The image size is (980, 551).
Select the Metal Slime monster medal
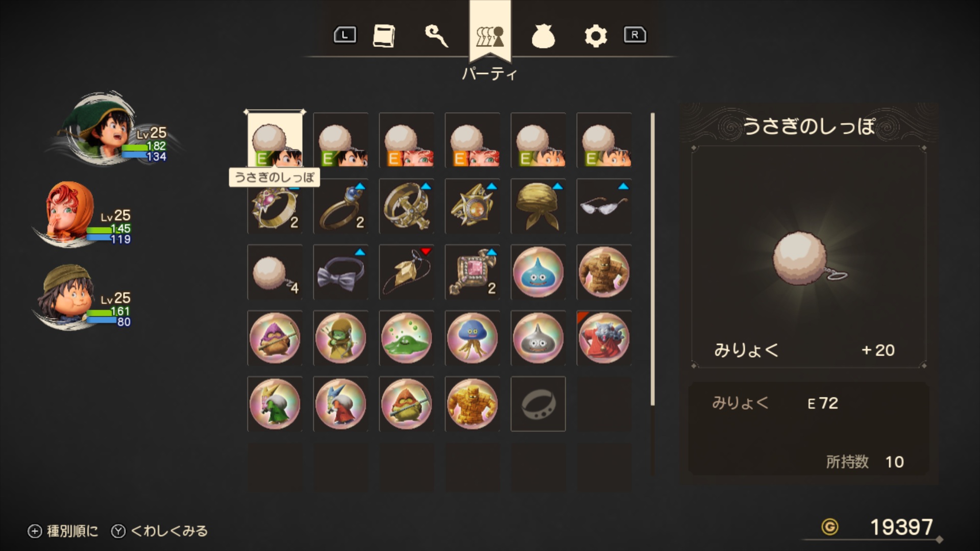(538, 338)
